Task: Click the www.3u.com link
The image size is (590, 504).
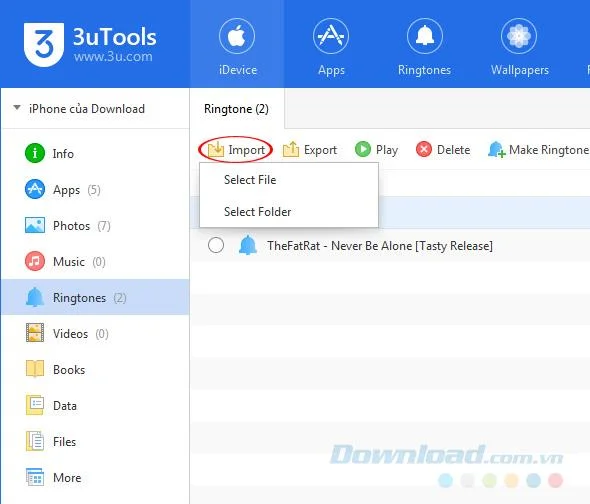Action: (113, 56)
